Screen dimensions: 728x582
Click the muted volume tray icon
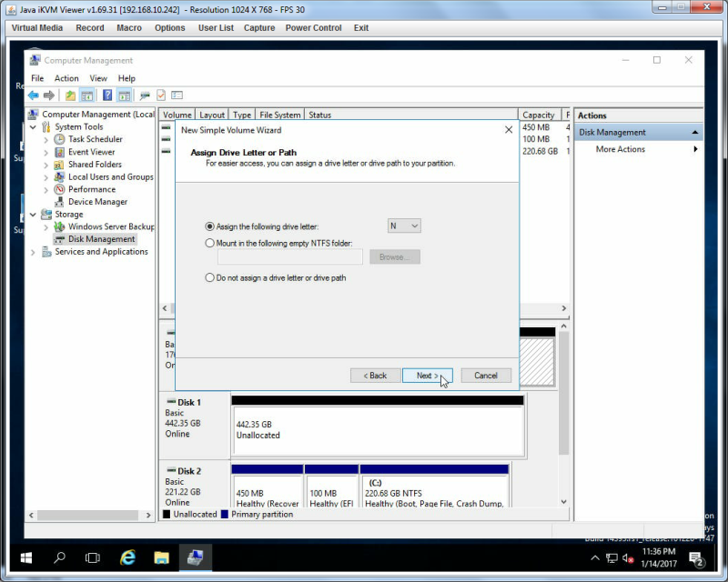coord(628,558)
